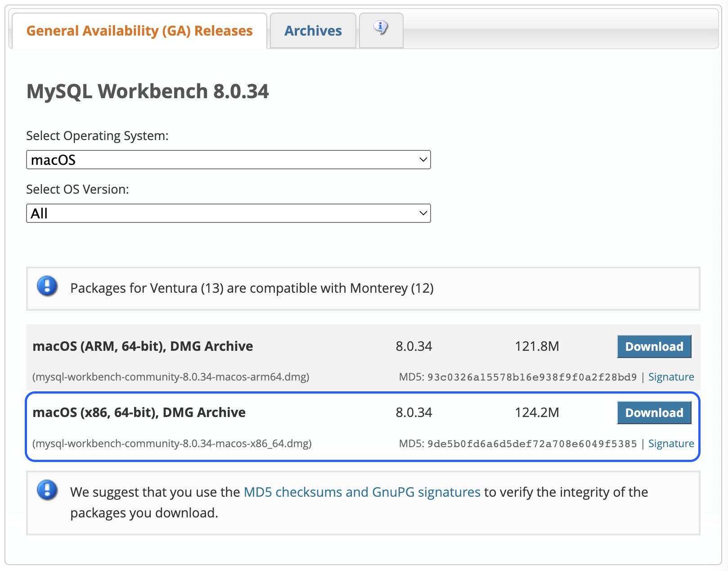Click the info tab icon next to Archives

click(381, 28)
